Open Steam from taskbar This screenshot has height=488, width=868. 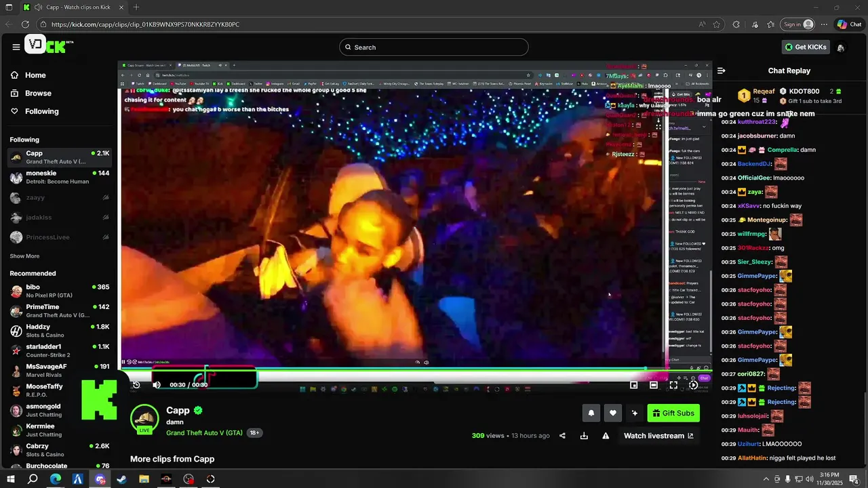tap(121, 479)
